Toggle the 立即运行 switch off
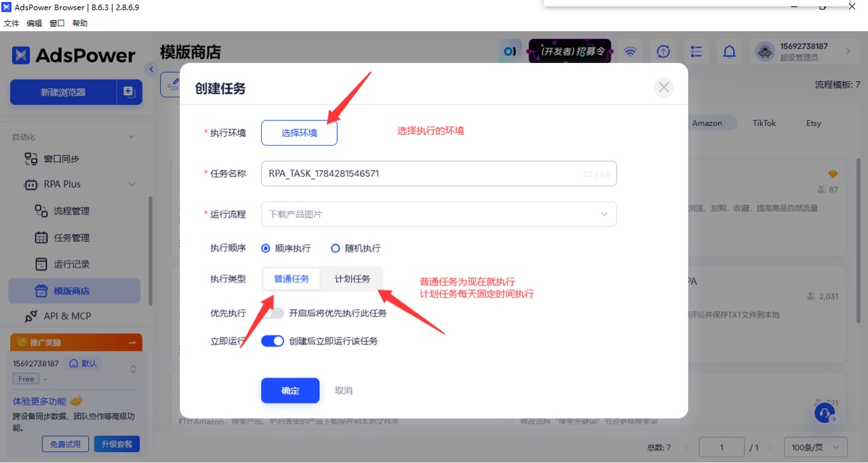The height and width of the screenshot is (463, 868). pos(273,341)
